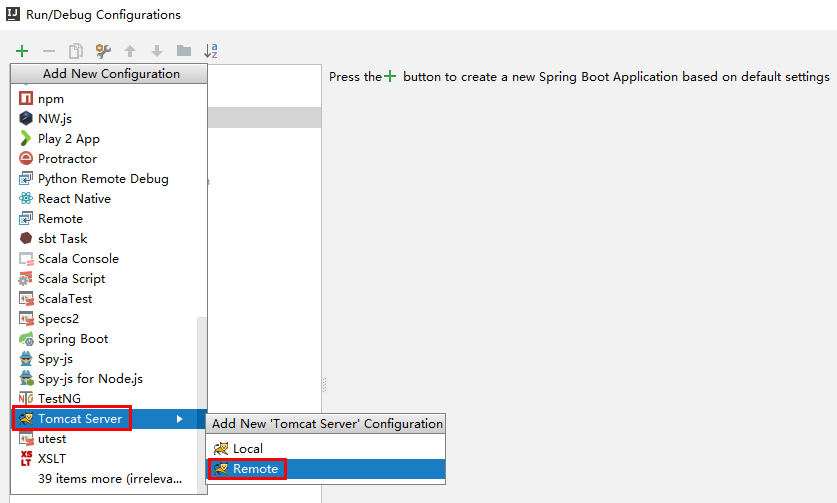Select the 'Spy-js' label
Image resolution: width=837 pixels, height=503 pixels.
coord(56,359)
